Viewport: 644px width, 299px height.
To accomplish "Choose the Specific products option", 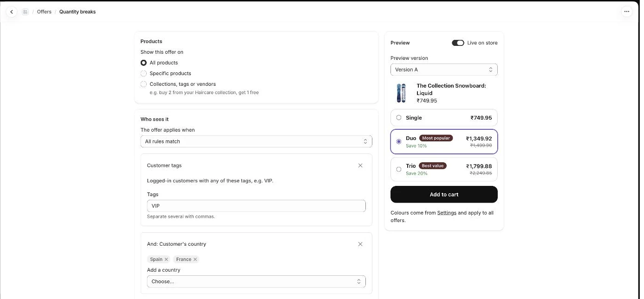I will (143, 74).
